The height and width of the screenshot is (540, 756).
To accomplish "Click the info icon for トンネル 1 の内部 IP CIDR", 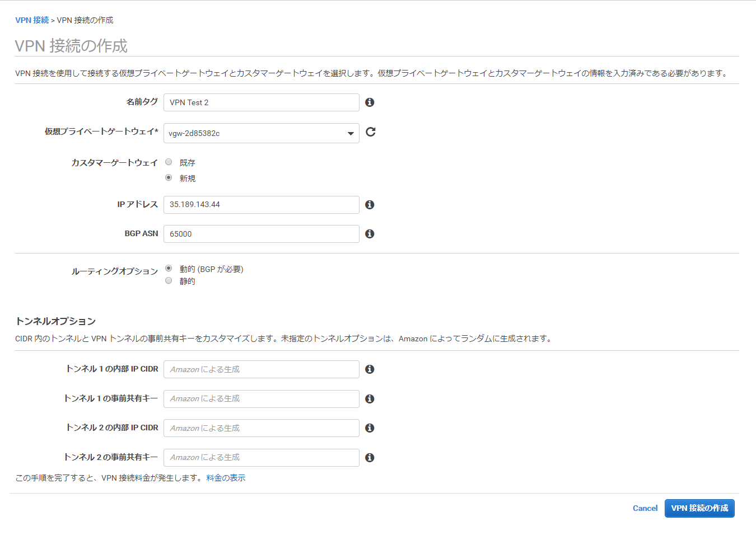I will click(x=369, y=369).
